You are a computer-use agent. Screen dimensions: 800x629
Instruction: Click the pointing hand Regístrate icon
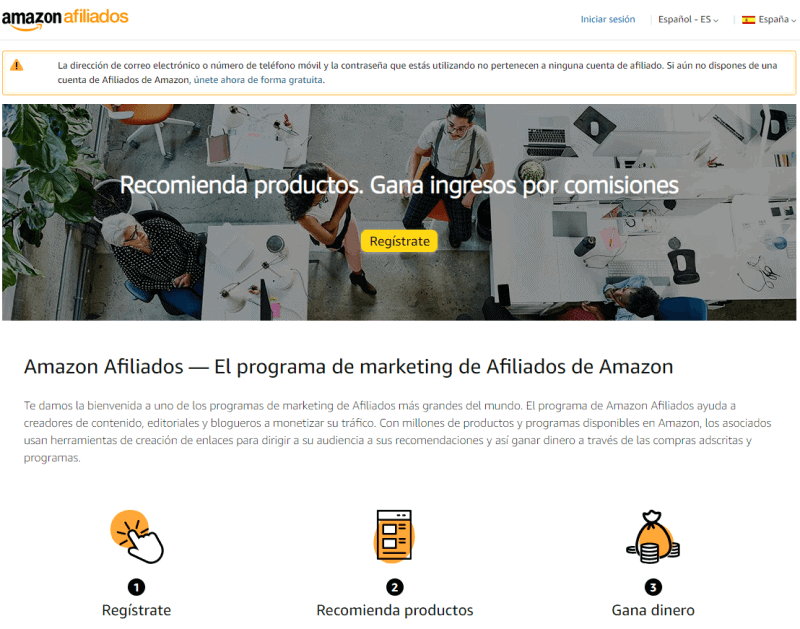(137, 537)
